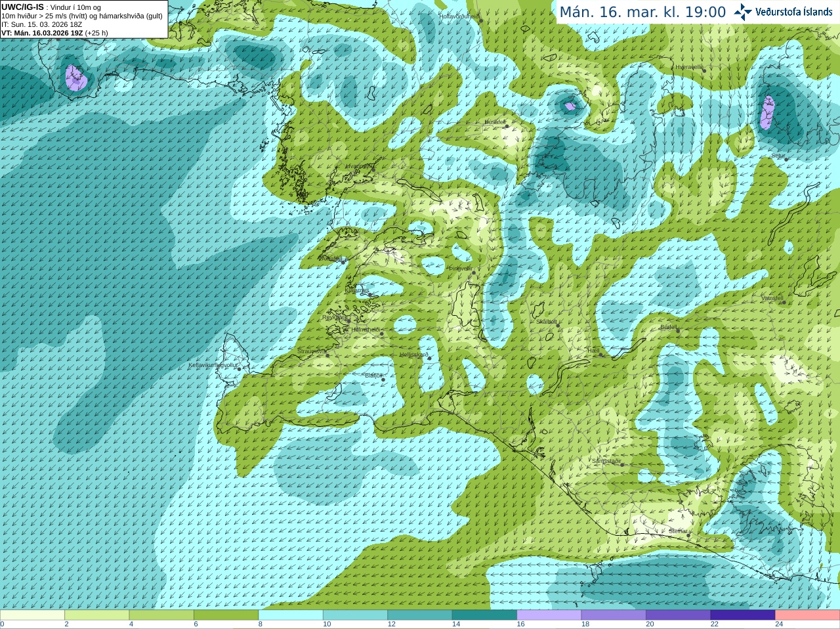Click the Vatnsfell station label
The image size is (840, 629).
(772, 298)
